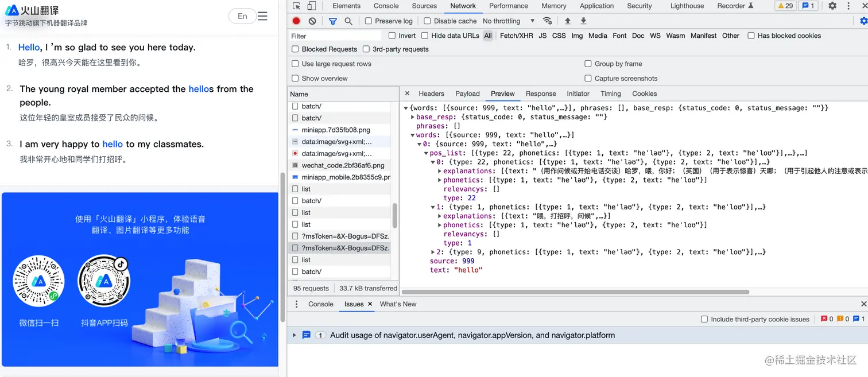Expand explanations under type 22 entry
Viewport: 868px width, 377px height.
[440, 171]
